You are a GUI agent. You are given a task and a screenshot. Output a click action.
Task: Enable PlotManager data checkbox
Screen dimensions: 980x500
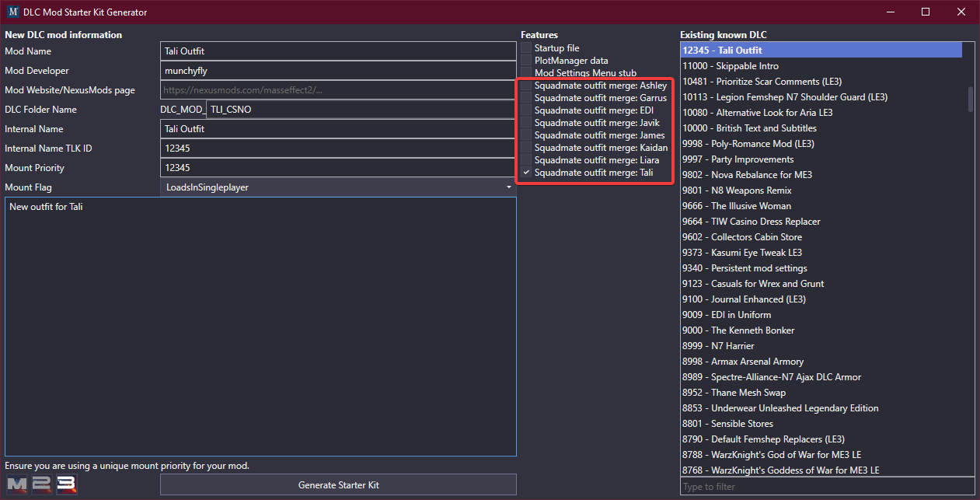pos(526,61)
